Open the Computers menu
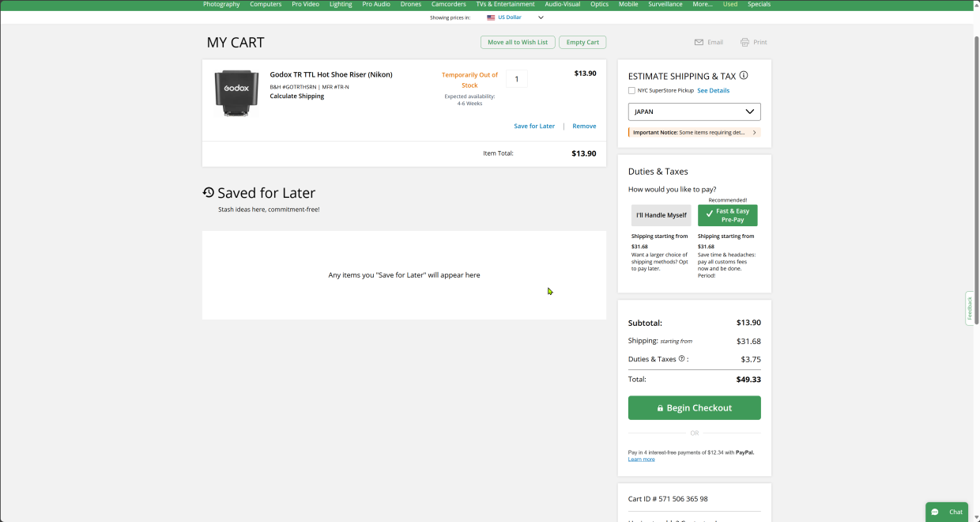 pos(266,5)
